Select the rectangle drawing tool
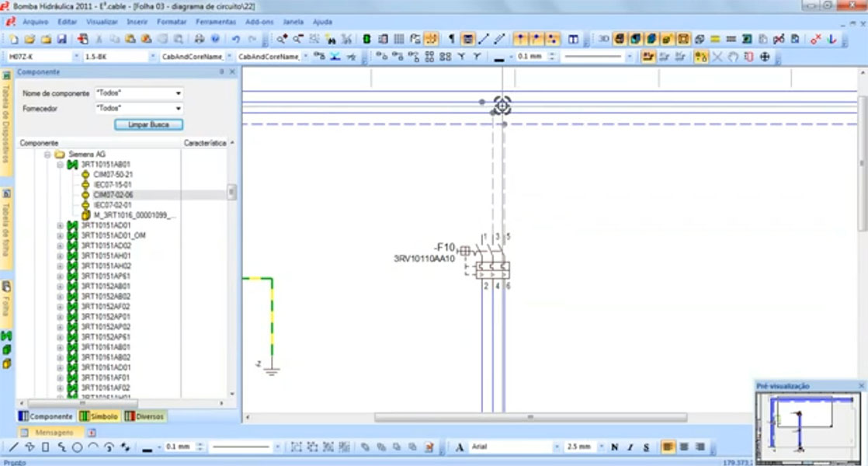Viewport: 868px width, 466px height. tap(46, 447)
